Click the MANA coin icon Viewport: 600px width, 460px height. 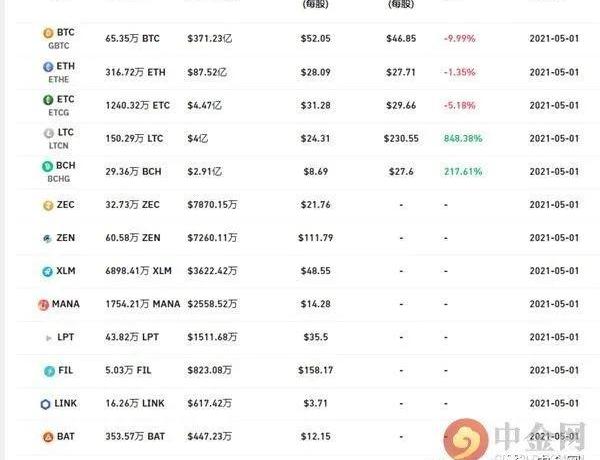[x=44, y=304]
